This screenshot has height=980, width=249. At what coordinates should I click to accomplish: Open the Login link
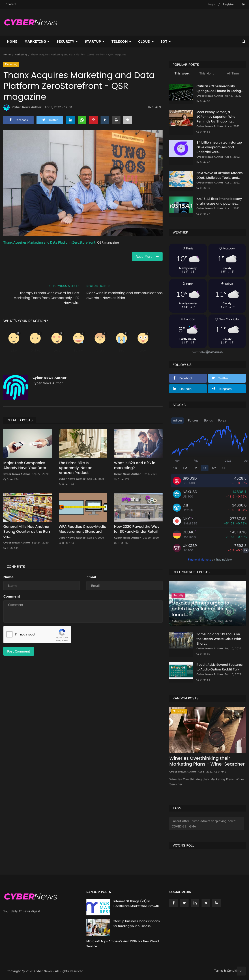(211, 4)
